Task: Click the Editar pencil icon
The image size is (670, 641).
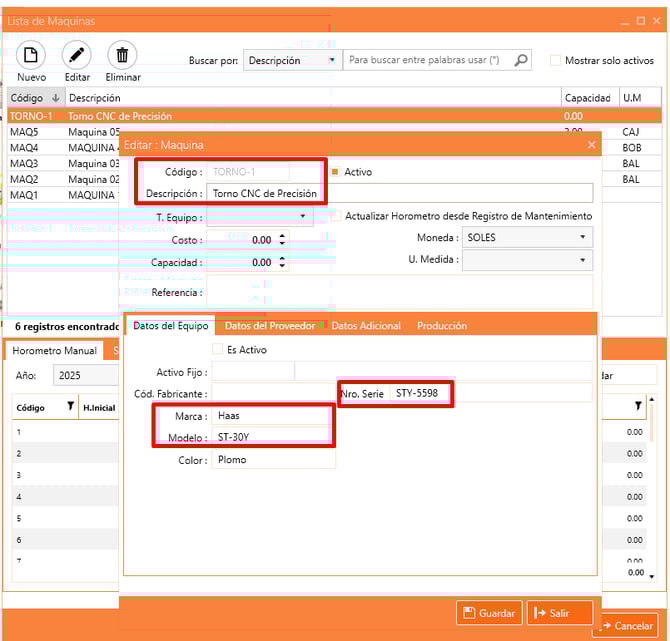Action: [x=77, y=55]
